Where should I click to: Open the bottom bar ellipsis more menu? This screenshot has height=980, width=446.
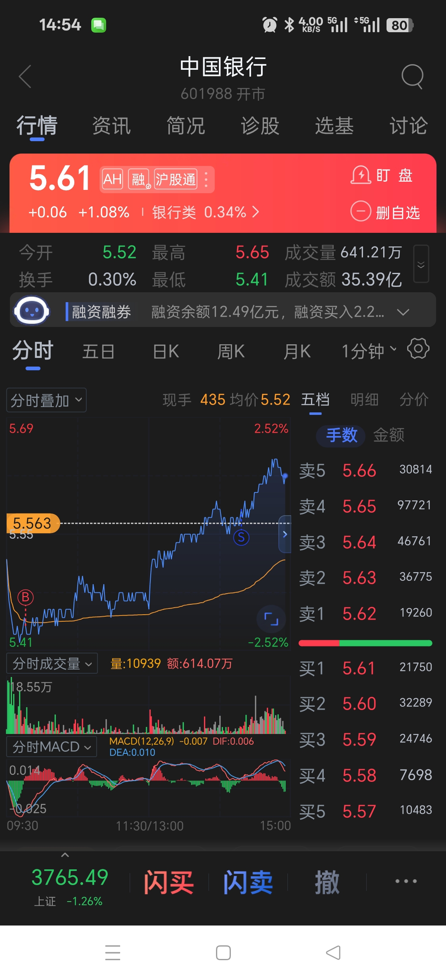tap(406, 881)
